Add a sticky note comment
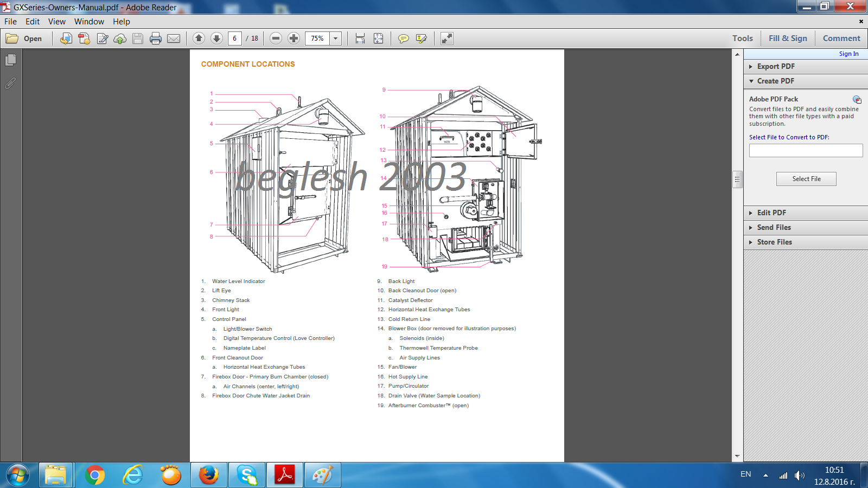 coord(403,38)
